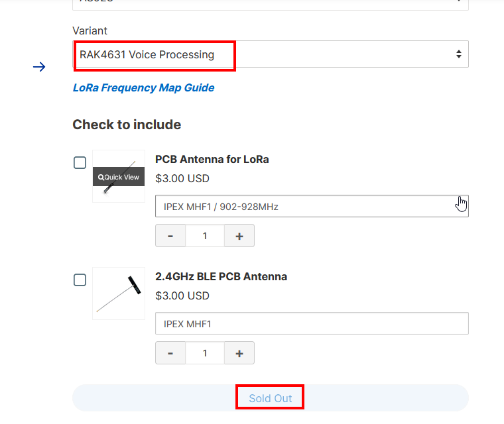Click the up-down arrows on the Variant selector

tap(458, 54)
